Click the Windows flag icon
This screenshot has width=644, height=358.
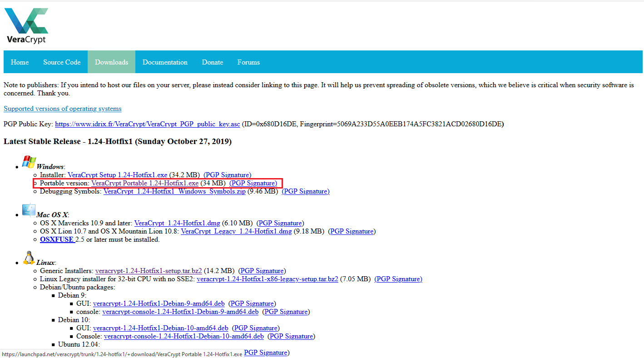pyautogui.click(x=29, y=162)
